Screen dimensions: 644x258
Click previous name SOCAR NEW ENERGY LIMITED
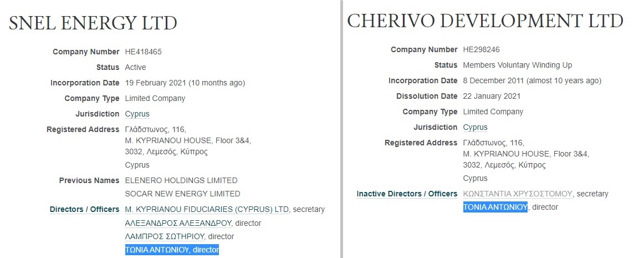click(183, 194)
